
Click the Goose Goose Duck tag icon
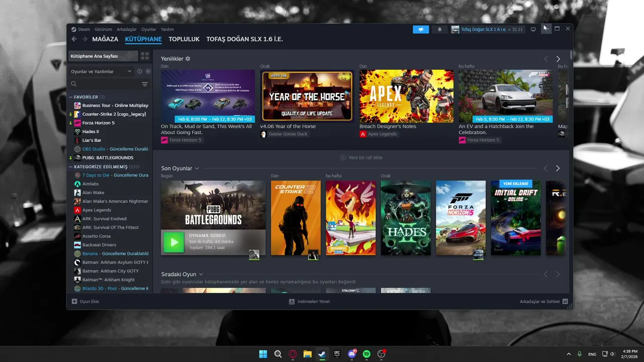(263, 134)
